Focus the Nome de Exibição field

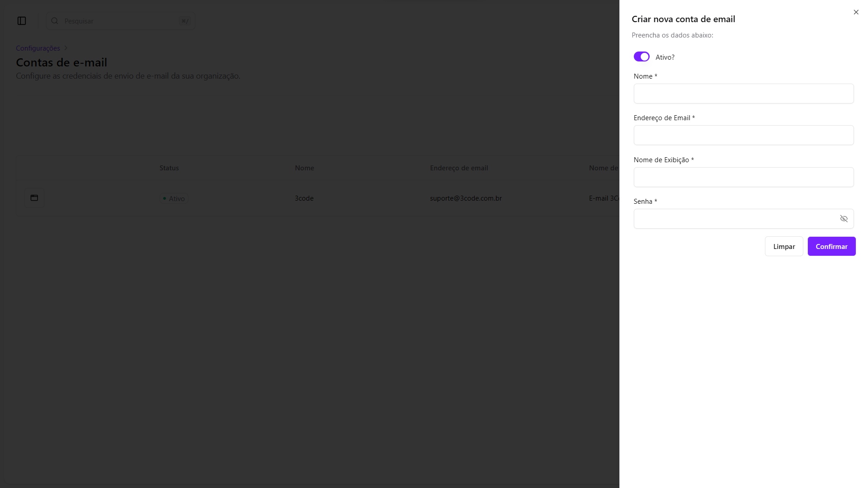coord(743,177)
